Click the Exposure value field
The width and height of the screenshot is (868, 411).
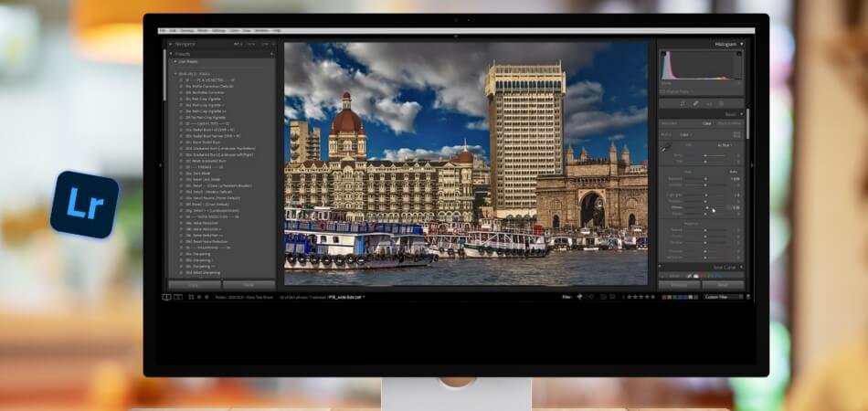(736, 179)
